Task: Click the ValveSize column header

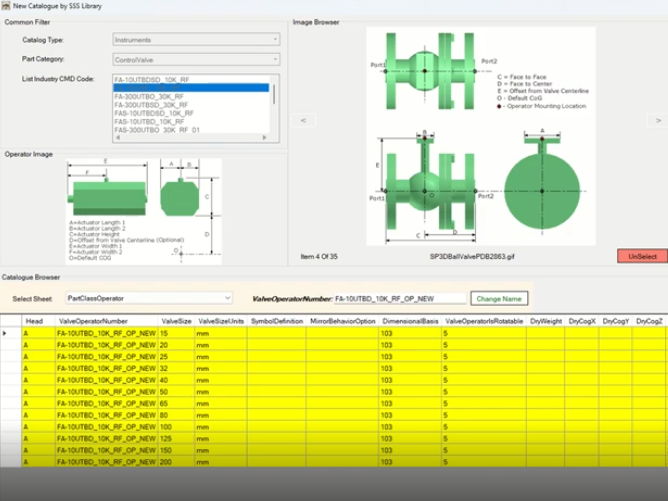Action: (x=177, y=320)
